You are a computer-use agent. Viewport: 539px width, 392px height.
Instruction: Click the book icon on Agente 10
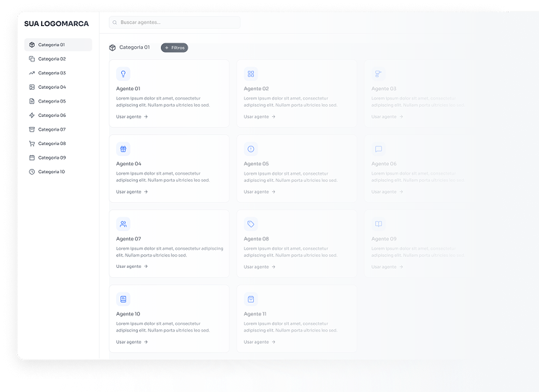click(123, 299)
